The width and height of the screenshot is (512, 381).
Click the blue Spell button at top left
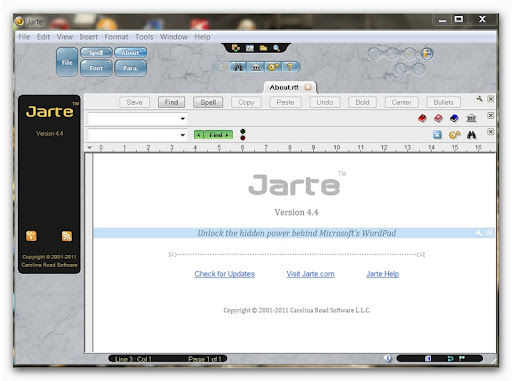[x=96, y=53]
